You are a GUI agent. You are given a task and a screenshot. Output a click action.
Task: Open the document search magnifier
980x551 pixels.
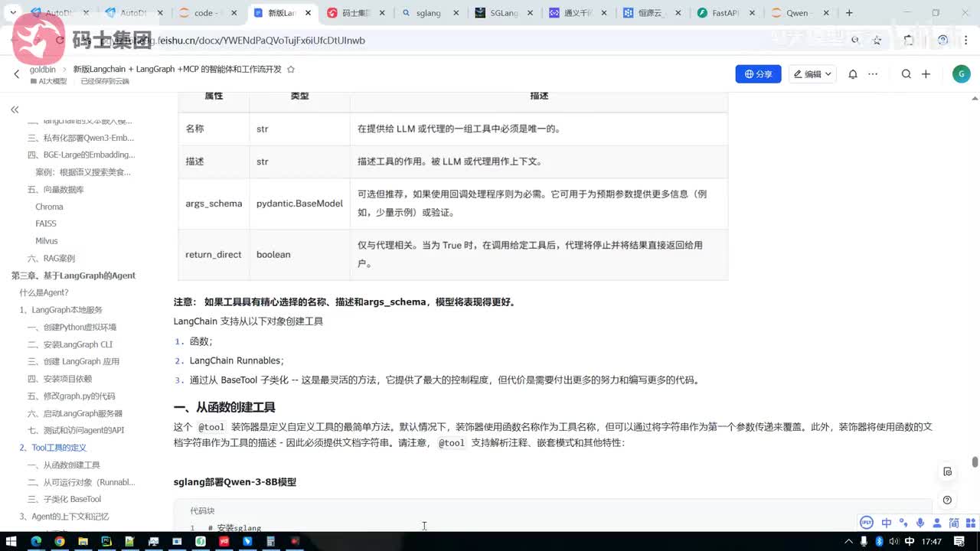[x=906, y=74]
